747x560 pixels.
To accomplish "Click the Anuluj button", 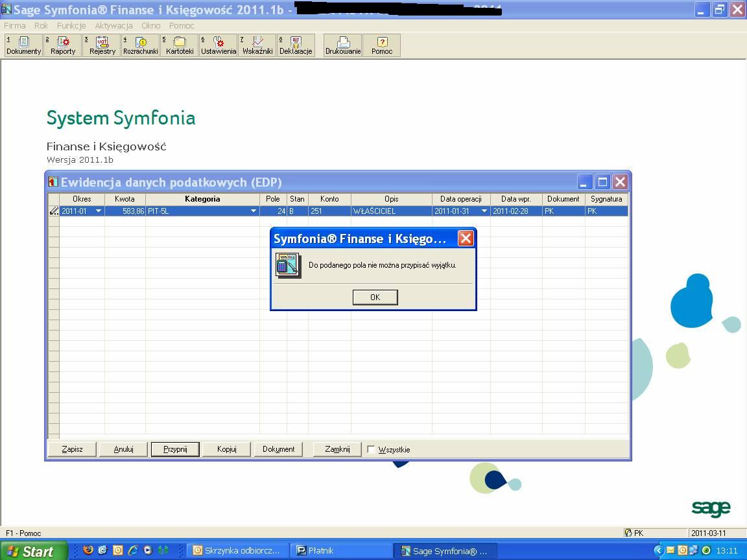I will [123, 449].
